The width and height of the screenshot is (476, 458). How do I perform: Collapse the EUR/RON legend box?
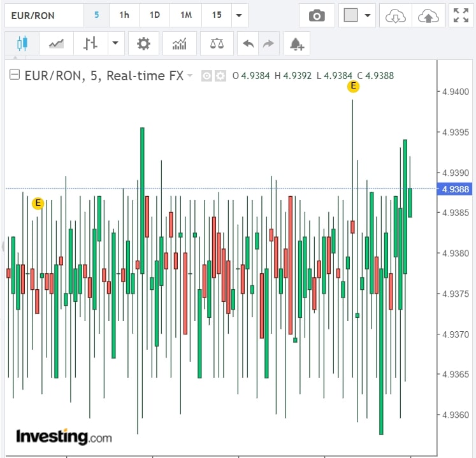click(x=15, y=76)
